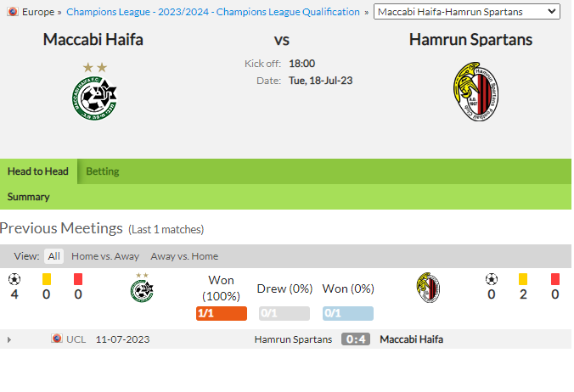574x392 pixels.
Task: Open the Maccabi Haifa-Hamrun Spartans match dropdown
Action: point(467,12)
